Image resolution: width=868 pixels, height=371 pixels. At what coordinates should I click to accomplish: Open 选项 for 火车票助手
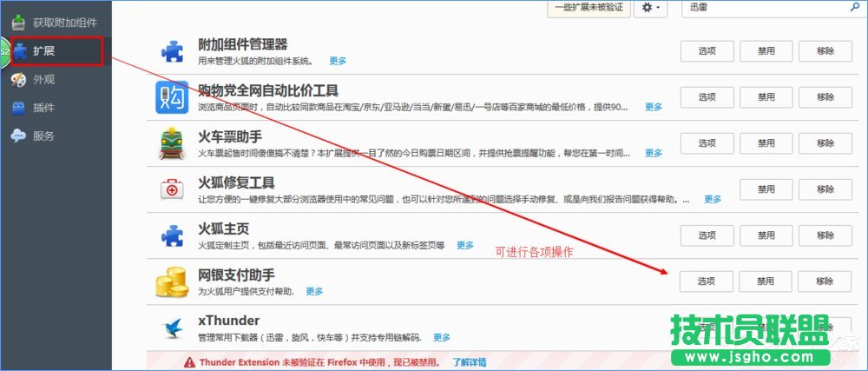click(707, 143)
